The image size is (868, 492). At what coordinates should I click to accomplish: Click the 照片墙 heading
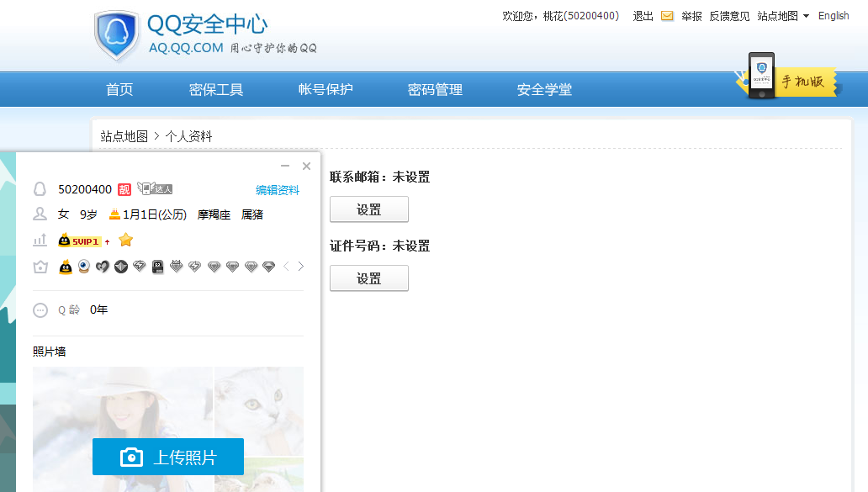pos(50,352)
